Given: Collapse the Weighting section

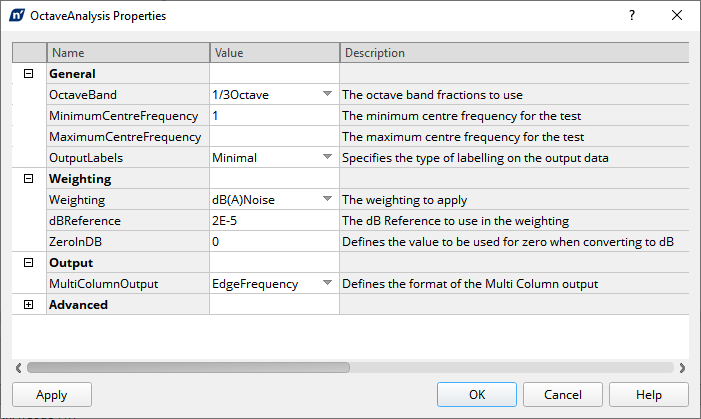Looking at the screenshot, I should (x=28, y=178).
